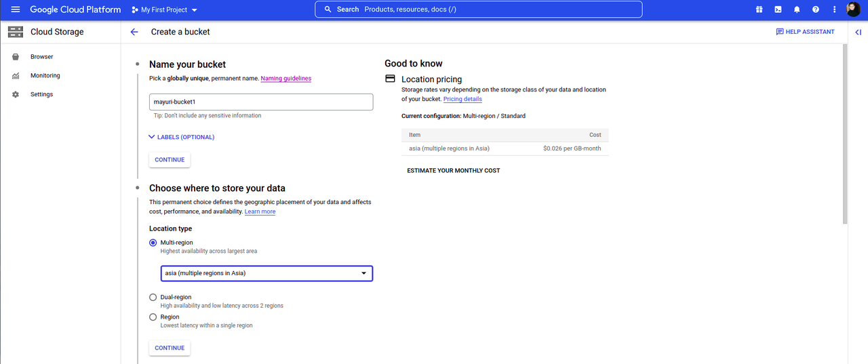Image resolution: width=868 pixels, height=364 pixels.
Task: Go back with the left arrow icon
Action: click(x=134, y=32)
